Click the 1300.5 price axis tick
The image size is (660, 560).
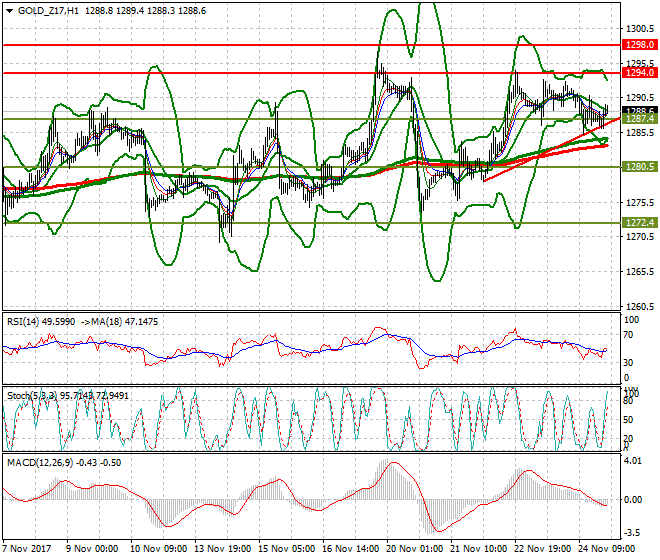[638, 28]
